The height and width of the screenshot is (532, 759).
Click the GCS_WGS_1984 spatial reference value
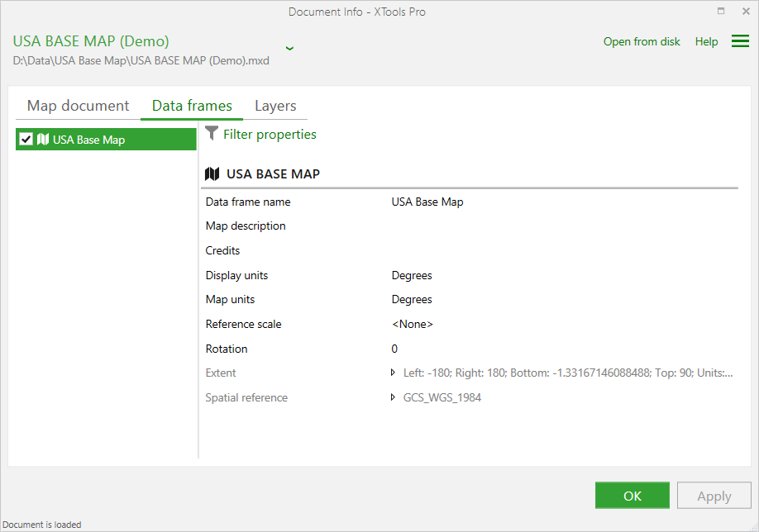pos(442,397)
